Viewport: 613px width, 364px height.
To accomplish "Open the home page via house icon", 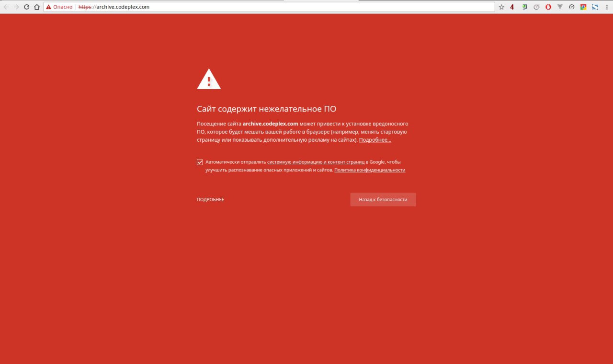I will pyautogui.click(x=36, y=7).
